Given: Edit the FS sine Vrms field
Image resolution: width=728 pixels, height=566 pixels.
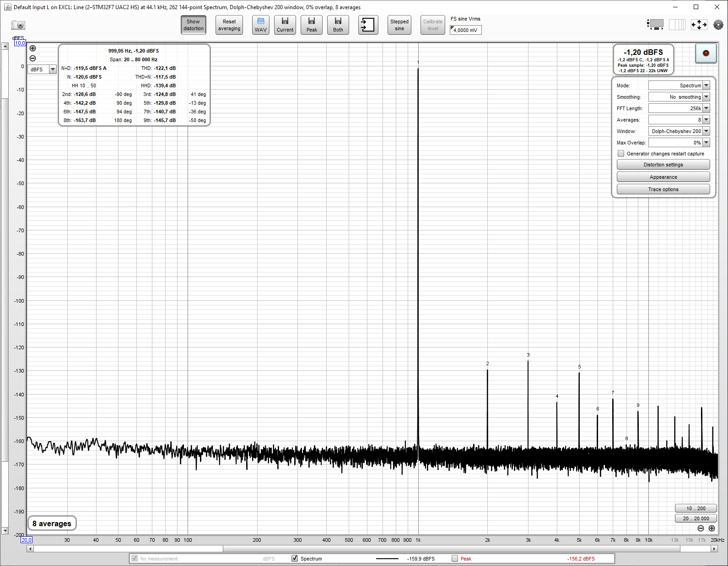Looking at the screenshot, I should coord(466,30).
